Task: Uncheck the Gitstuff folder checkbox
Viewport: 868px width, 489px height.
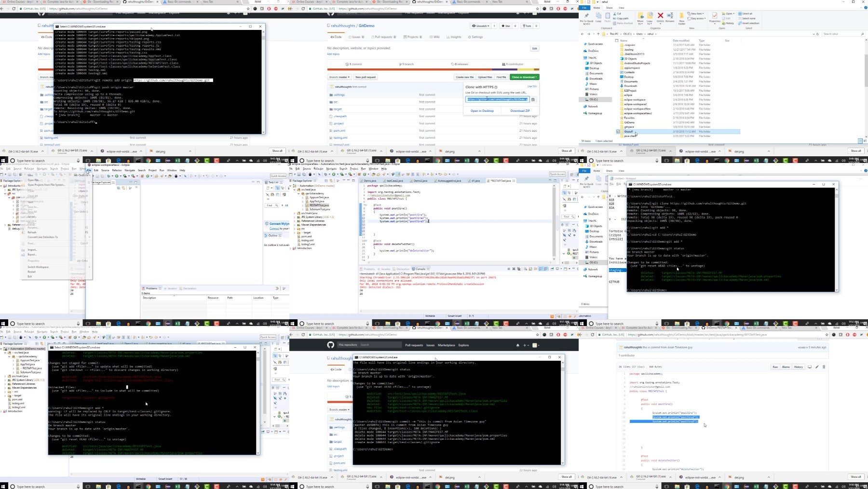Action: click(x=618, y=131)
